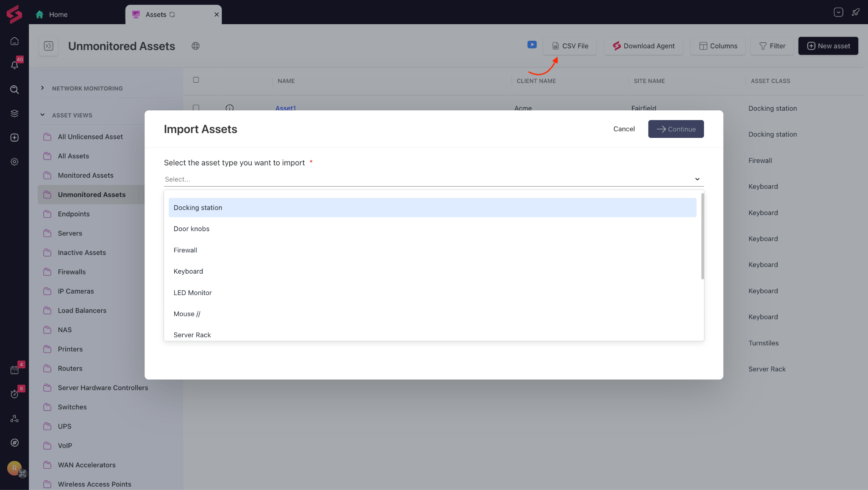Screen dimensions: 868x490
Task: Open the search magnifier in sidebar
Action: pyautogui.click(x=14, y=90)
